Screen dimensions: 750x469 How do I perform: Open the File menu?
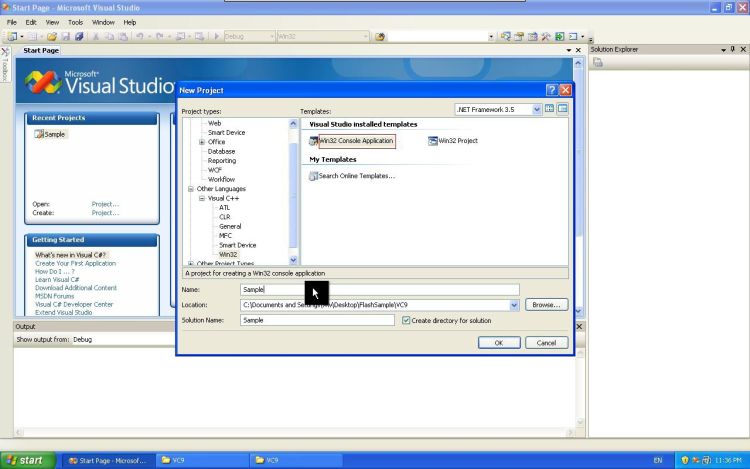tap(11, 22)
